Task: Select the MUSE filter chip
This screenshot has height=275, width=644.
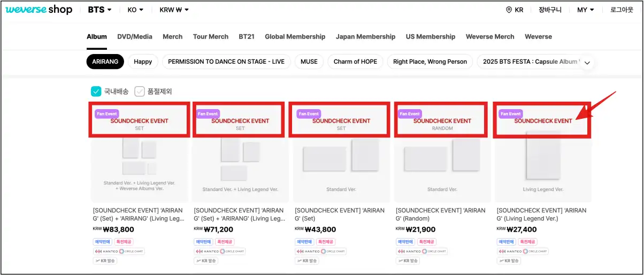Action: pos(309,62)
